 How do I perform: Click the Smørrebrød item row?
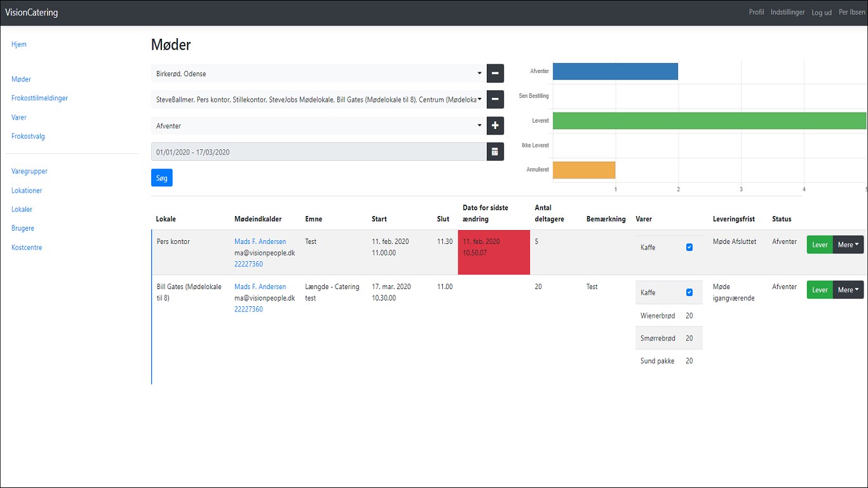pyautogui.click(x=669, y=338)
